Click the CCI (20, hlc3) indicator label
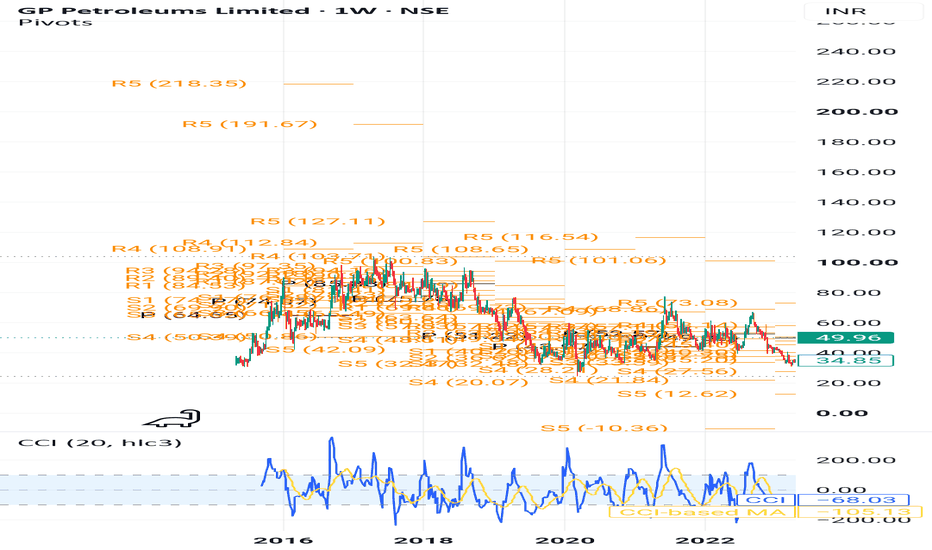Image resolution: width=932 pixels, height=550 pixels. coord(99,442)
